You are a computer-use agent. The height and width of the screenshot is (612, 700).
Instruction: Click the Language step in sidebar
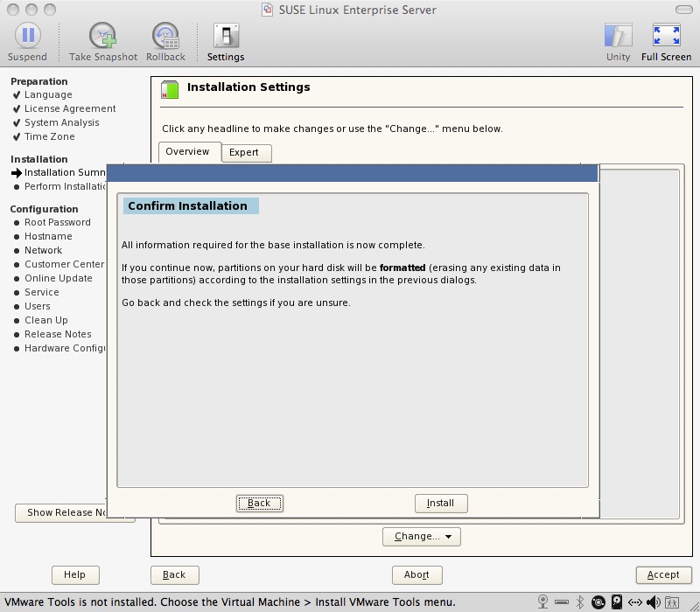(x=48, y=94)
